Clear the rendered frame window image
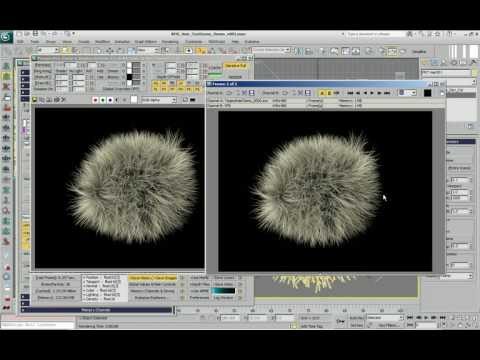 click(x=64, y=100)
